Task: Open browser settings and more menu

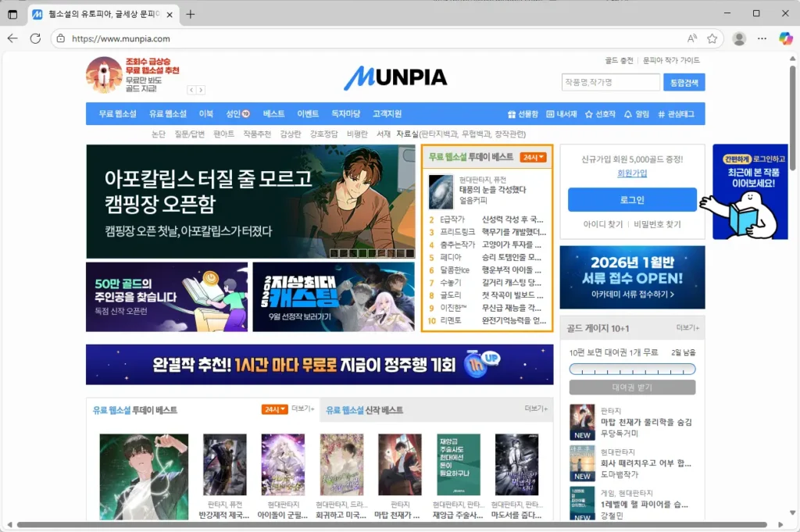Action: point(762,38)
